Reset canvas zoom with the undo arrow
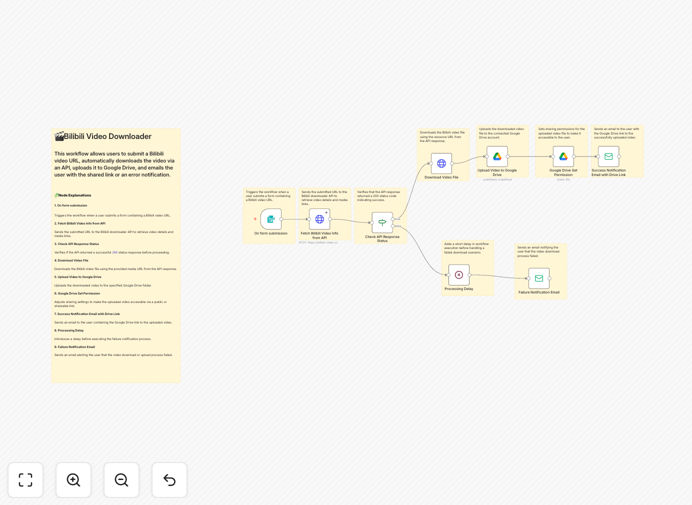The width and height of the screenshot is (692, 505). click(x=169, y=480)
